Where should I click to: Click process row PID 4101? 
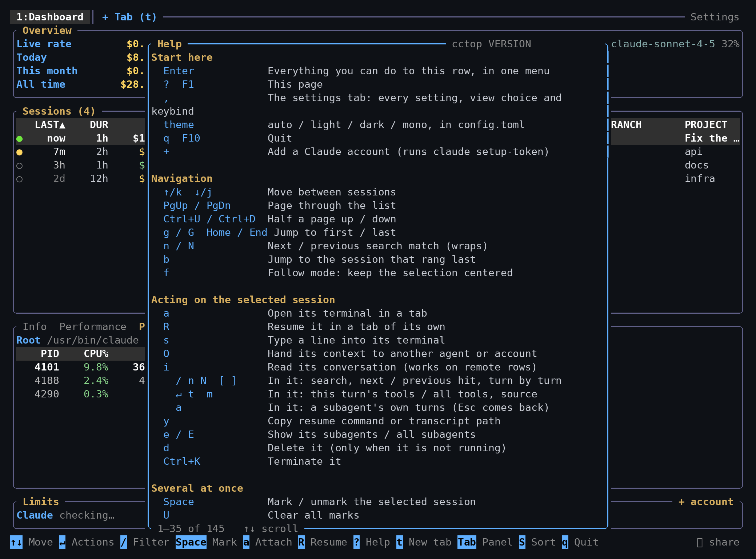click(x=80, y=367)
